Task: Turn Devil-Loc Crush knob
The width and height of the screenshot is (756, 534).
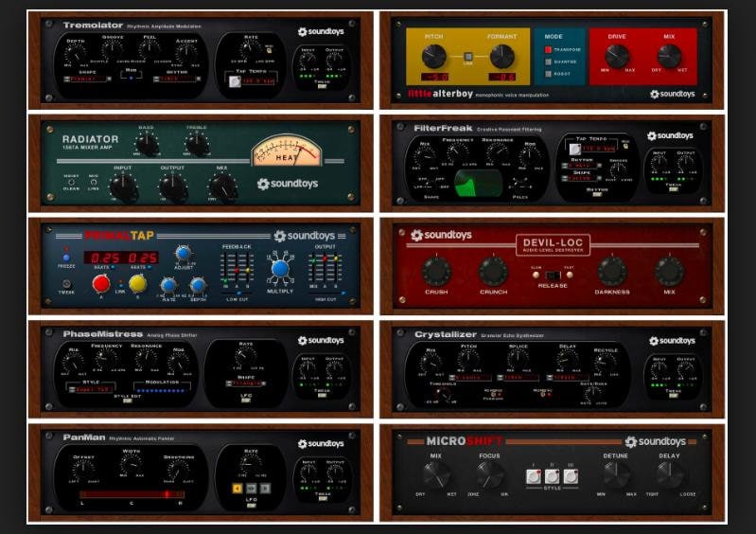Action: 436,271
